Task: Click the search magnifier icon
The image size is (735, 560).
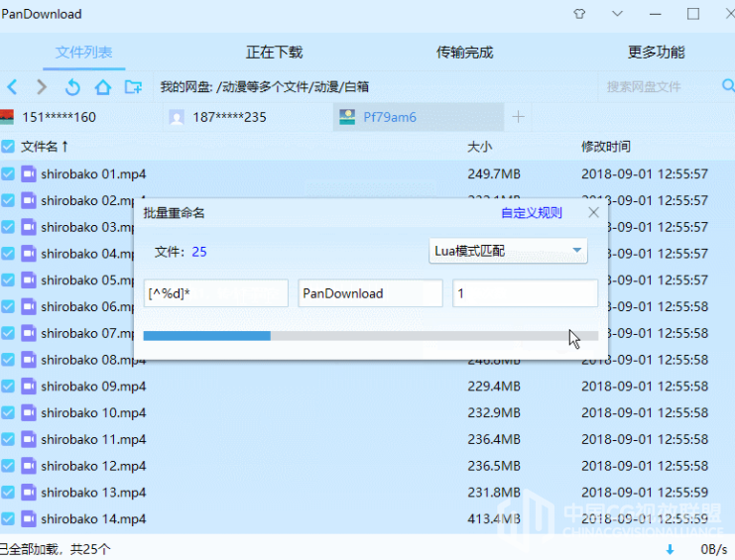Action: 728,85
